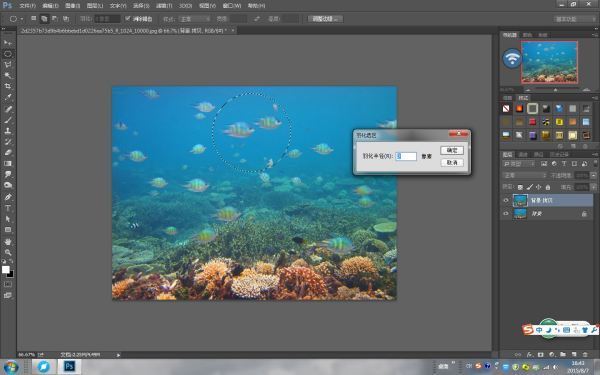The width and height of the screenshot is (600, 375).
Task: Open the 滤镜(T) filter menu
Action: tap(164, 6)
